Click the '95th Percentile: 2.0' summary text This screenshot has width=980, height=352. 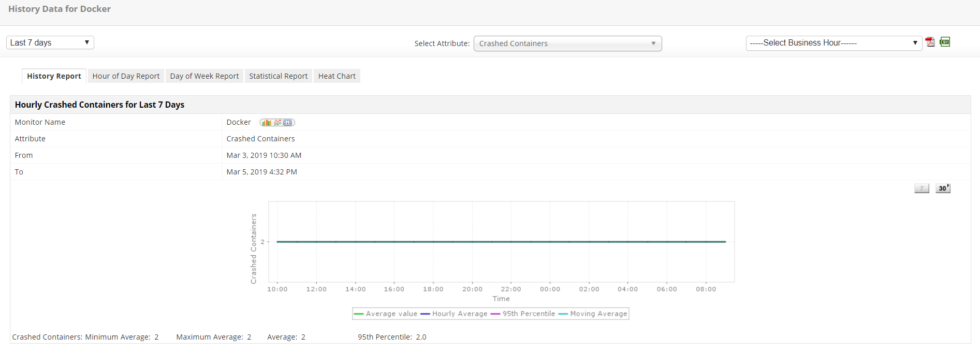pos(392,337)
